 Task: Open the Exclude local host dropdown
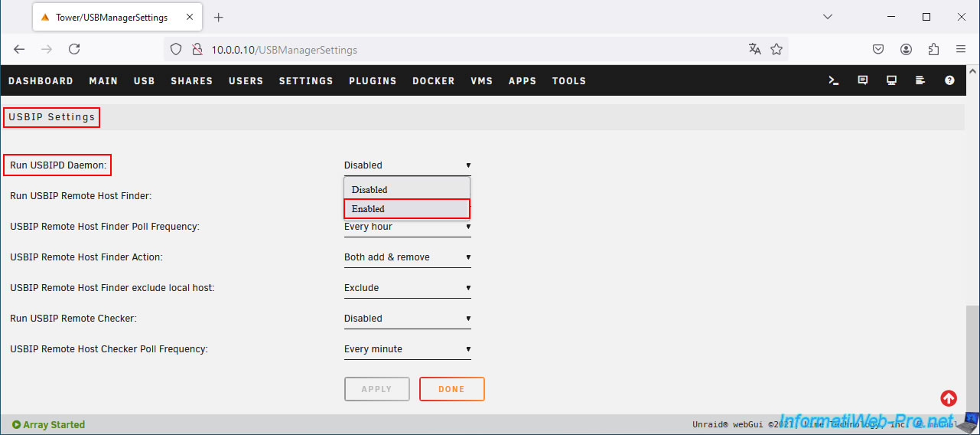pos(408,288)
